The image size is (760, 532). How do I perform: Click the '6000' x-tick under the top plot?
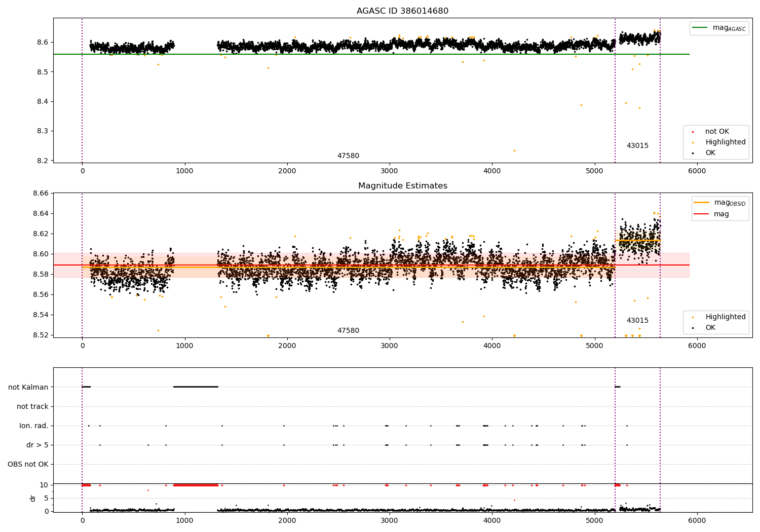(697, 171)
